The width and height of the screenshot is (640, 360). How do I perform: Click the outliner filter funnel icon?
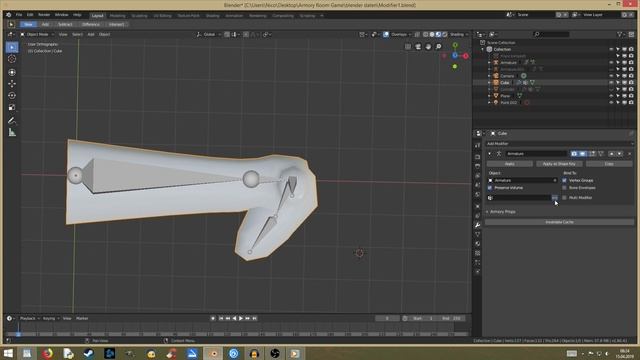(619, 34)
